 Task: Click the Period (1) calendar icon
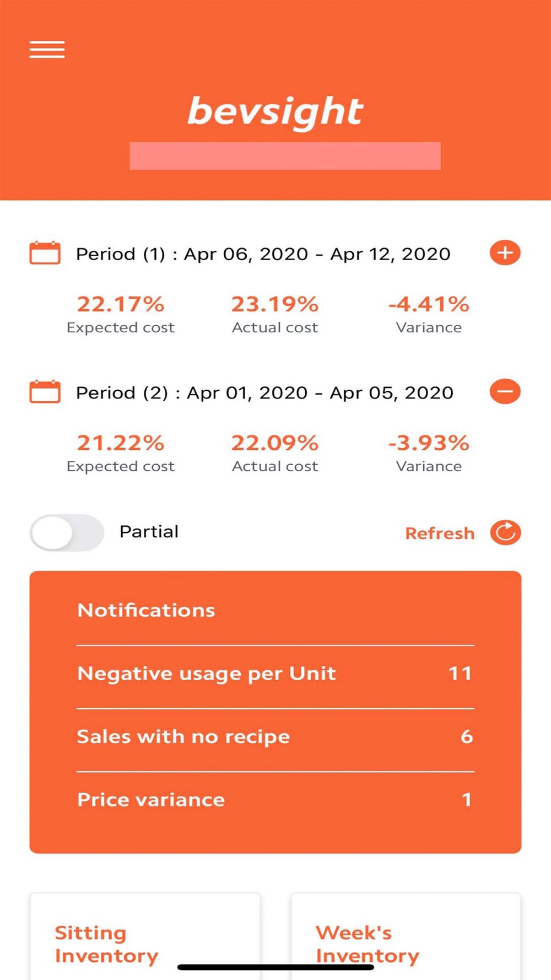[x=45, y=253]
